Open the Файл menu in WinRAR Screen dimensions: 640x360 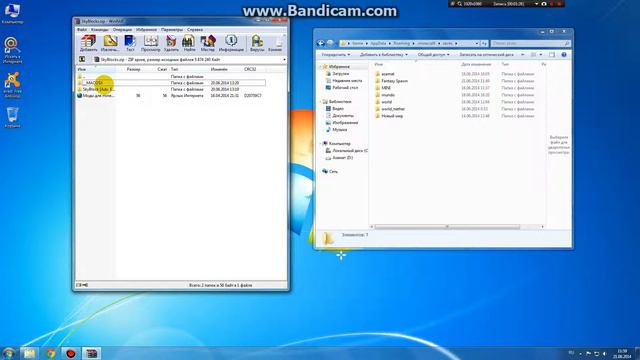82,30
